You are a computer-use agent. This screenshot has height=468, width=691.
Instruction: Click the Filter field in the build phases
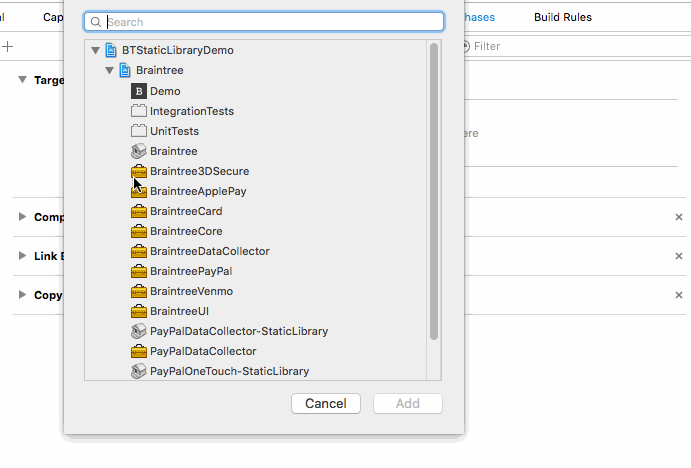[x=577, y=46]
